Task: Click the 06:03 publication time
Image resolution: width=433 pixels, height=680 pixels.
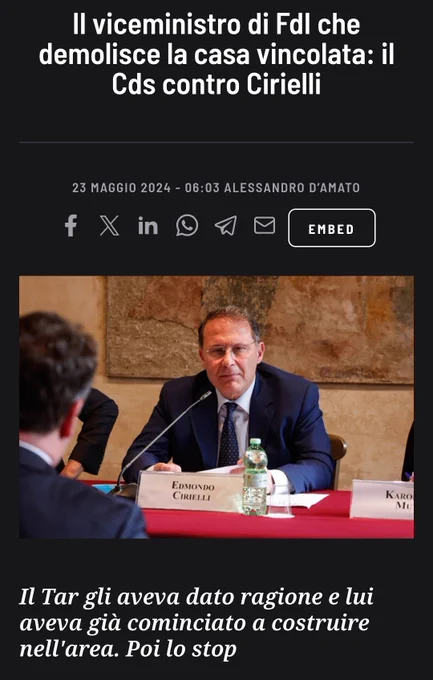Action: click(x=202, y=188)
